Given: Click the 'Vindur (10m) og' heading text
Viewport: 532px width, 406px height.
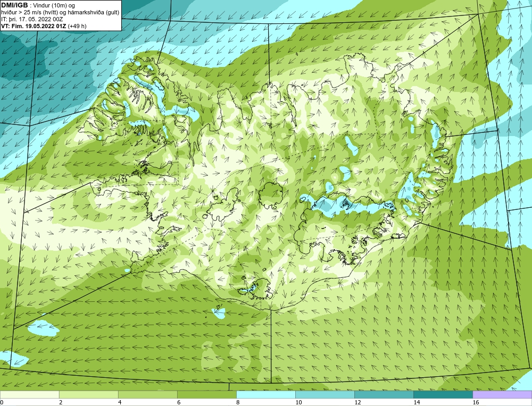Looking at the screenshot, I should [54, 5].
